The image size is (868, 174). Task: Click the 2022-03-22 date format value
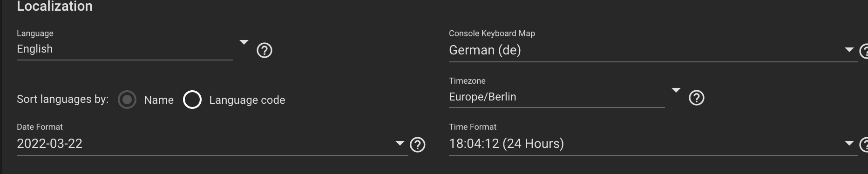[49, 143]
